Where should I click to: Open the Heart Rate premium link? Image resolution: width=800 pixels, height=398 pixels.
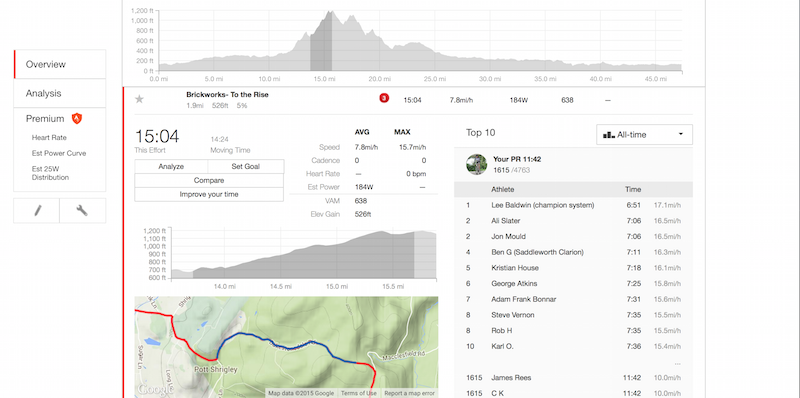(49, 138)
